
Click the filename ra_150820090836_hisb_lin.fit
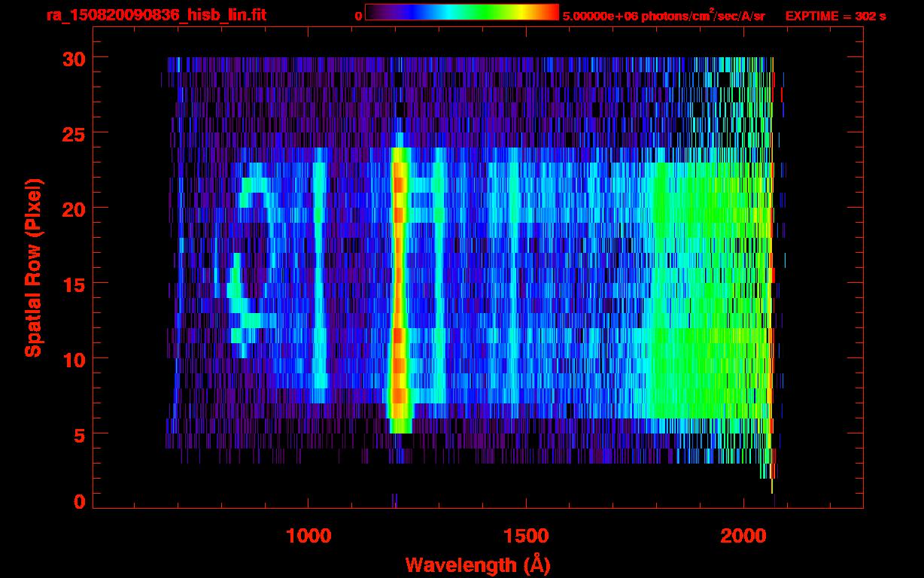click(156, 14)
